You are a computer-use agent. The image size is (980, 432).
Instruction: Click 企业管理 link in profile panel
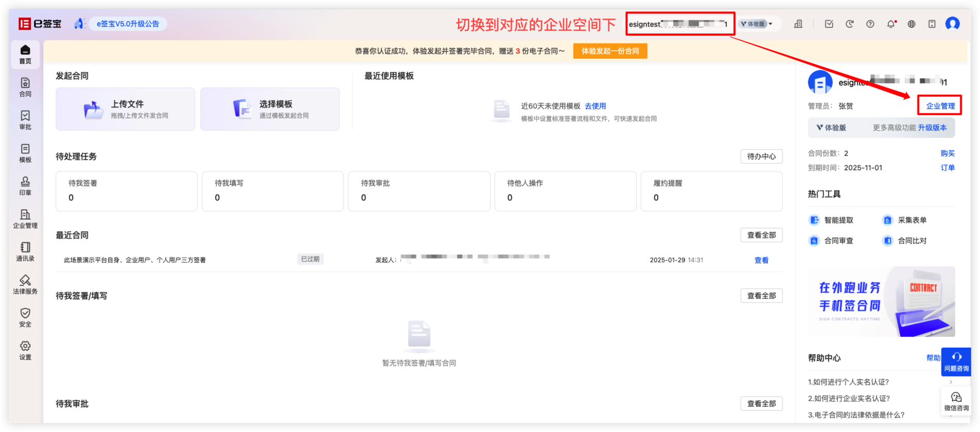[940, 106]
